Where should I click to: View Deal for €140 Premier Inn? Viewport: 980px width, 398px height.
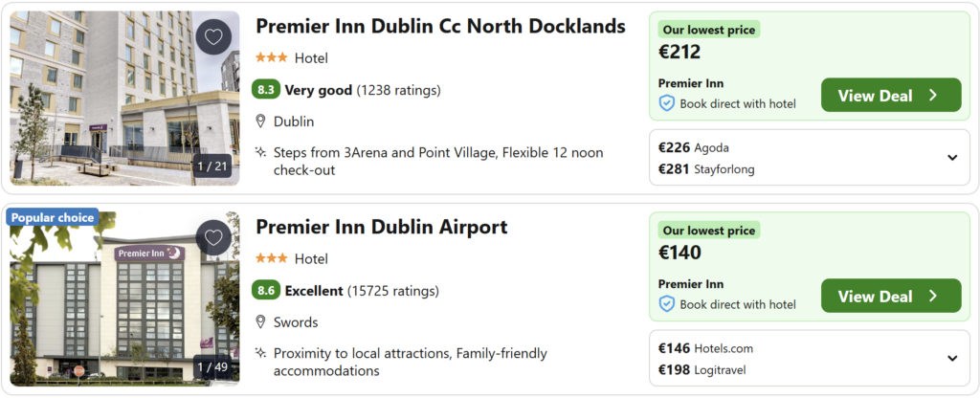pos(890,296)
